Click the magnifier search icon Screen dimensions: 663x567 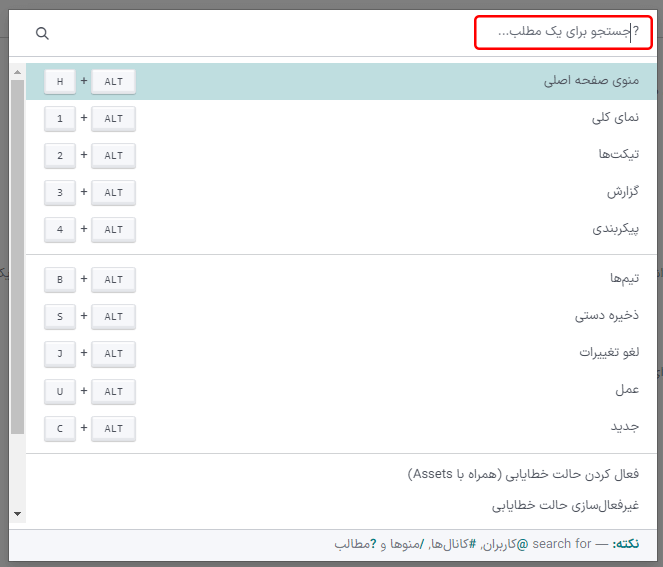(42, 33)
